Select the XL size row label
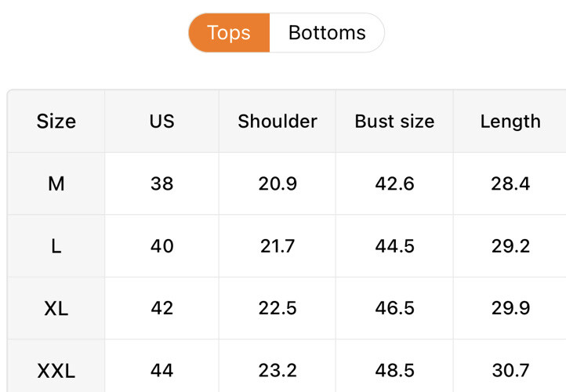566x392 pixels. click(x=56, y=308)
